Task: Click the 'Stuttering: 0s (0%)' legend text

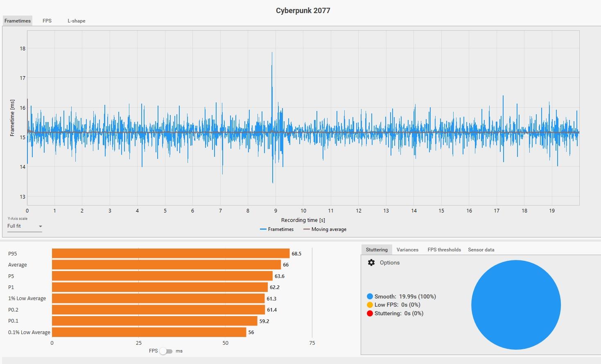Action: click(399, 313)
